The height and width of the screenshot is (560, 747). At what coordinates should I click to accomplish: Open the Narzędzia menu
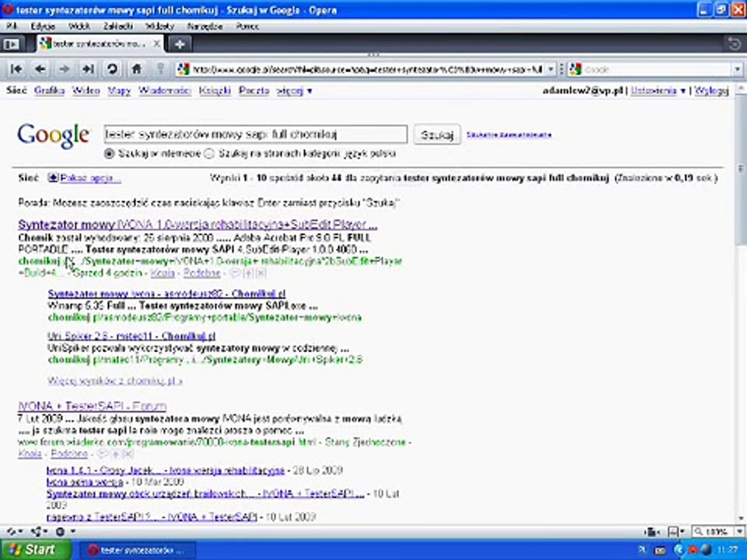click(205, 26)
